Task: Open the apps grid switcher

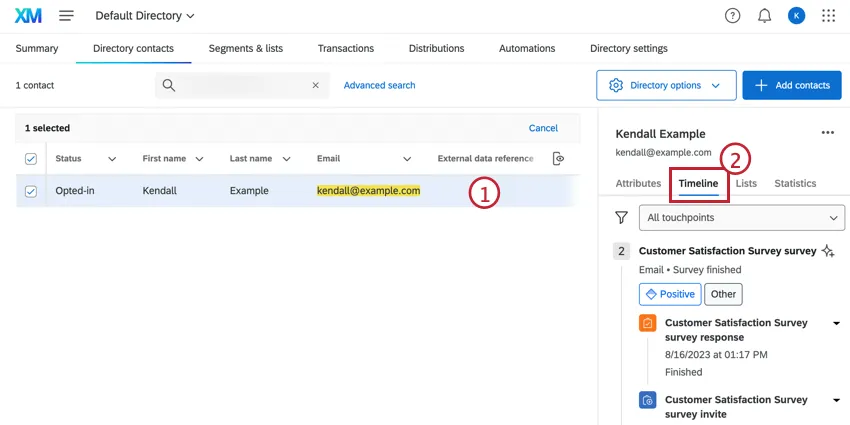Action: coord(828,16)
